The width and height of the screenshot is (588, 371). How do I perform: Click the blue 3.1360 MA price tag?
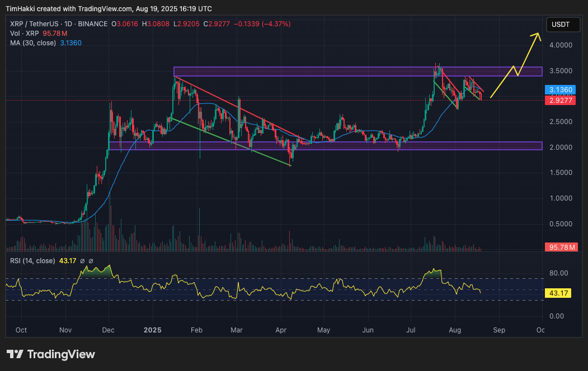(559, 89)
